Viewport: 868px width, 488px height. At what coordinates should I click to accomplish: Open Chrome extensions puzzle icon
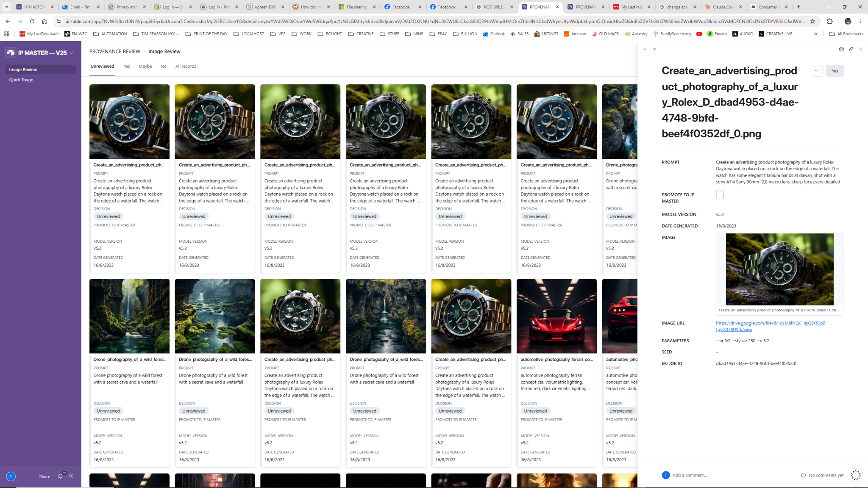tap(830, 21)
